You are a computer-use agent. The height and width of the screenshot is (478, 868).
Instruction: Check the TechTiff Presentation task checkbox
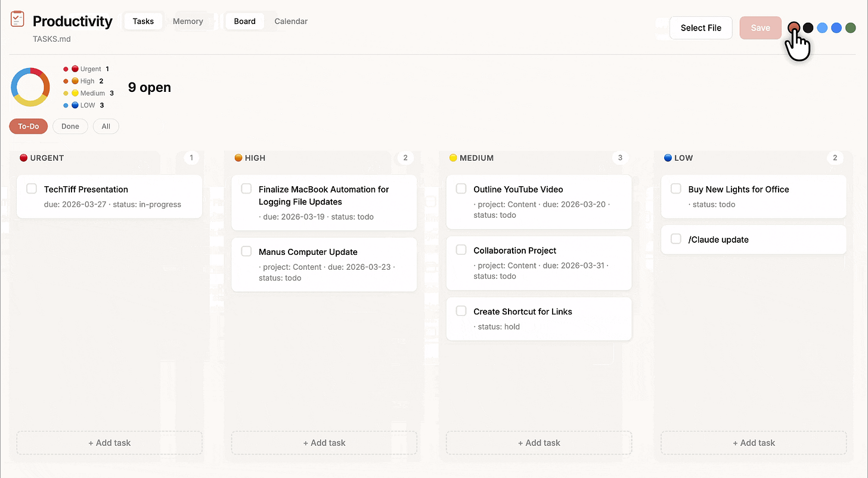pyautogui.click(x=32, y=189)
